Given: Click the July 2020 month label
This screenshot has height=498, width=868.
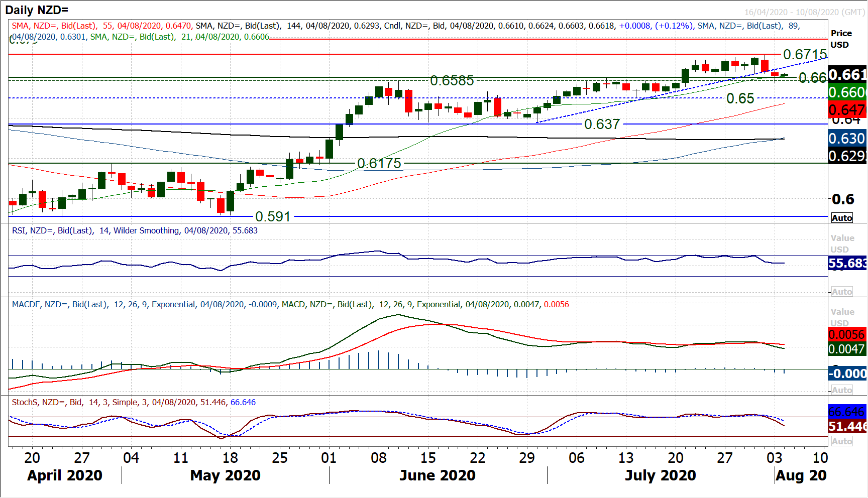Looking at the screenshot, I should 661,475.
